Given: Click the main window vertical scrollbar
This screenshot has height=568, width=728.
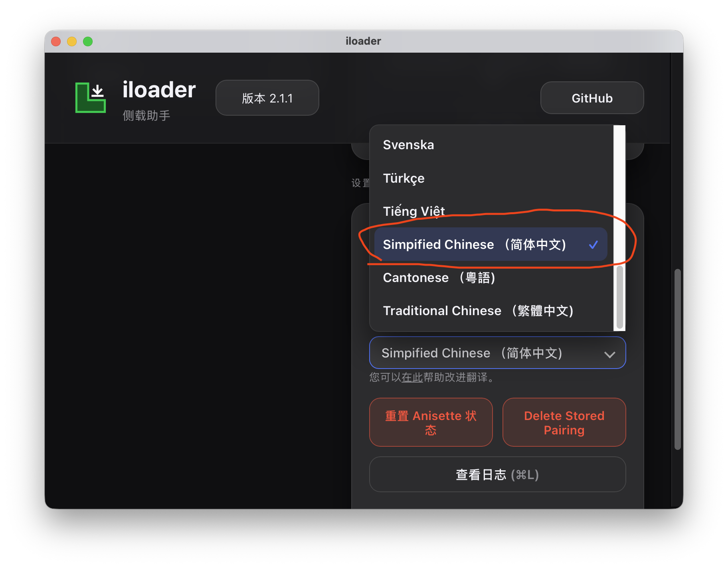Looking at the screenshot, I should [677, 359].
